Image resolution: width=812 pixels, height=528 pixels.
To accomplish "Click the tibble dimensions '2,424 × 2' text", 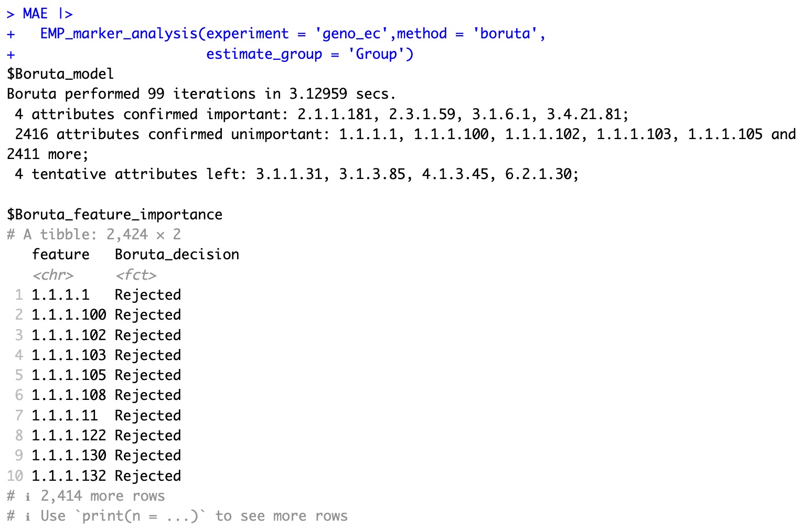I will (x=143, y=235).
